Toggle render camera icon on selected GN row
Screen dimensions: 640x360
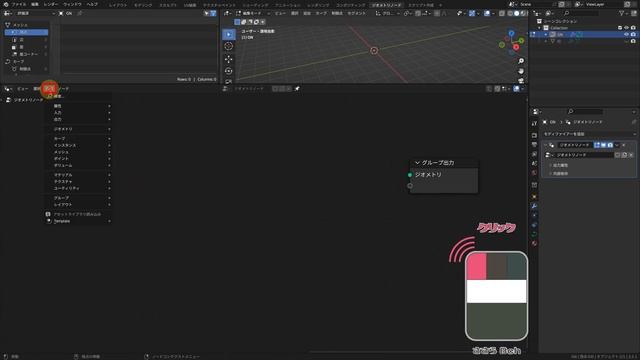(633, 35)
